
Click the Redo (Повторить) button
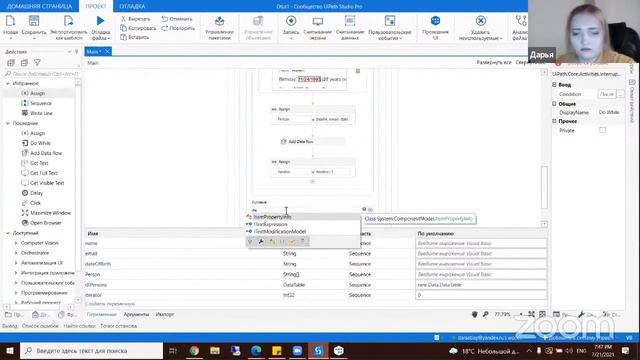click(178, 28)
